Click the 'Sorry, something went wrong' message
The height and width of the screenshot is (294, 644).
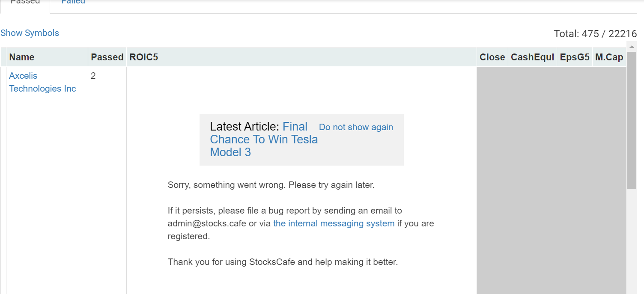coord(271,185)
